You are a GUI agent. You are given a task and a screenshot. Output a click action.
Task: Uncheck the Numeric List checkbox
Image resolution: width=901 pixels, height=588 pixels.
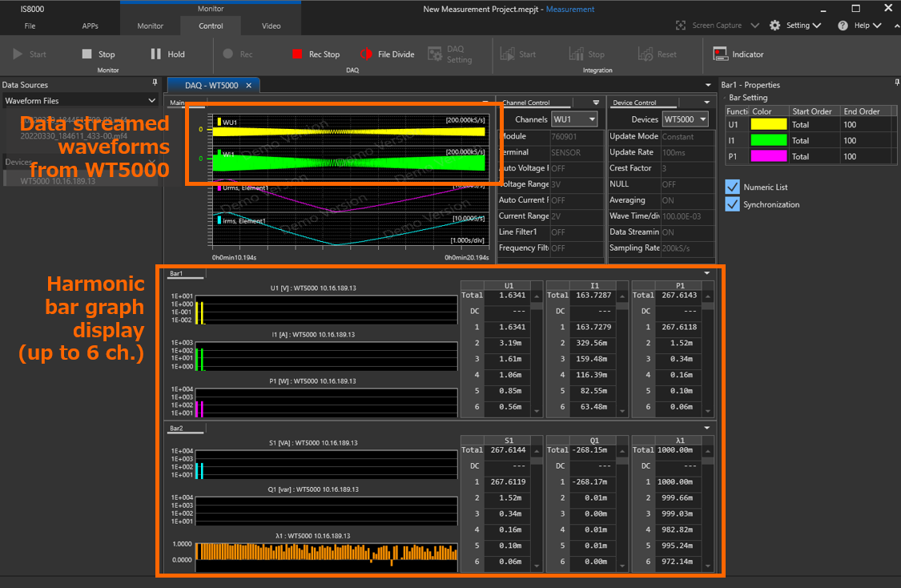point(732,187)
